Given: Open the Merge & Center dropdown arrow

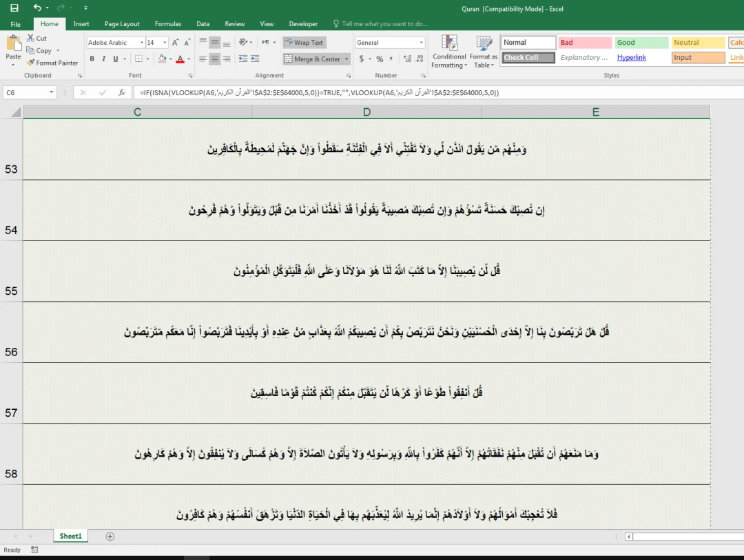Looking at the screenshot, I should pyautogui.click(x=347, y=59).
